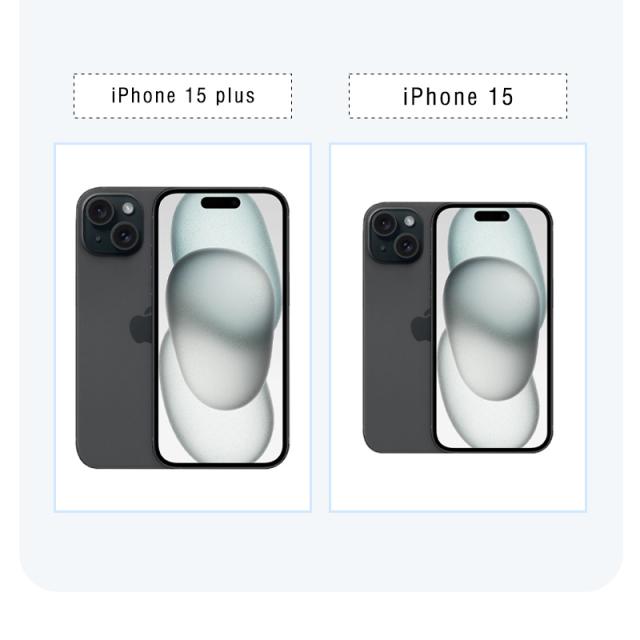Viewport: 640px width, 640px height.
Task: Click the black back panel of iPhone 15
Action: (x=397, y=367)
